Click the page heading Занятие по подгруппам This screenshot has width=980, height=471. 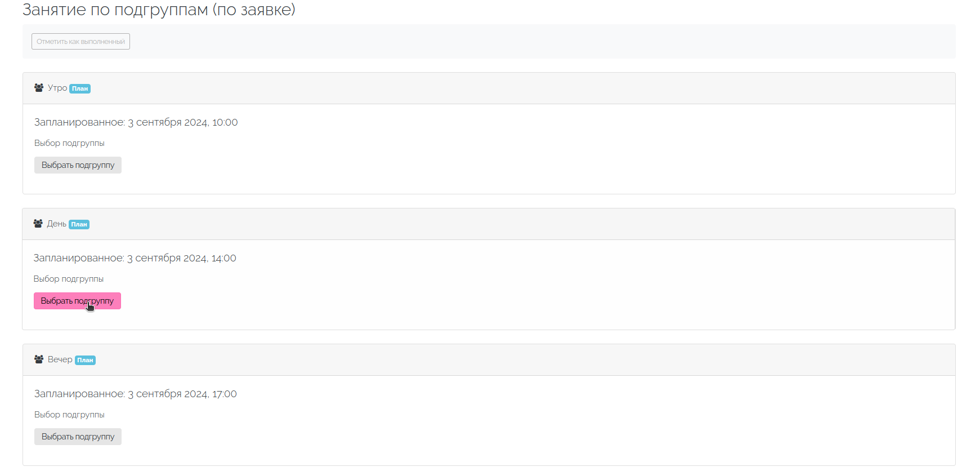click(x=159, y=10)
